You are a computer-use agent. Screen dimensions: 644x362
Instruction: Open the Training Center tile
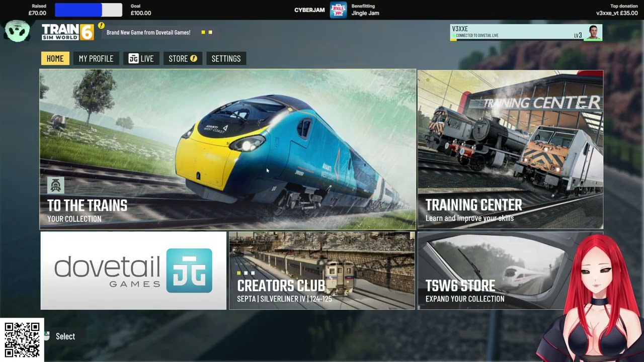pyautogui.click(x=510, y=149)
